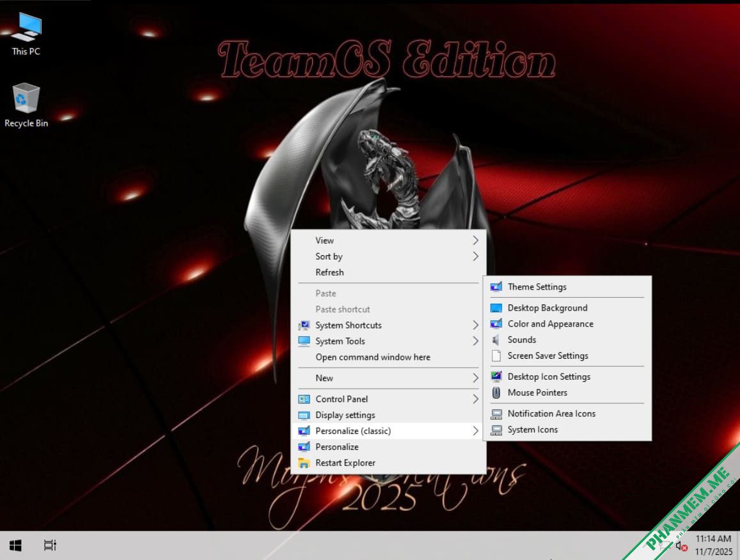Click the Desktop Icon Settings icon

pyautogui.click(x=496, y=377)
